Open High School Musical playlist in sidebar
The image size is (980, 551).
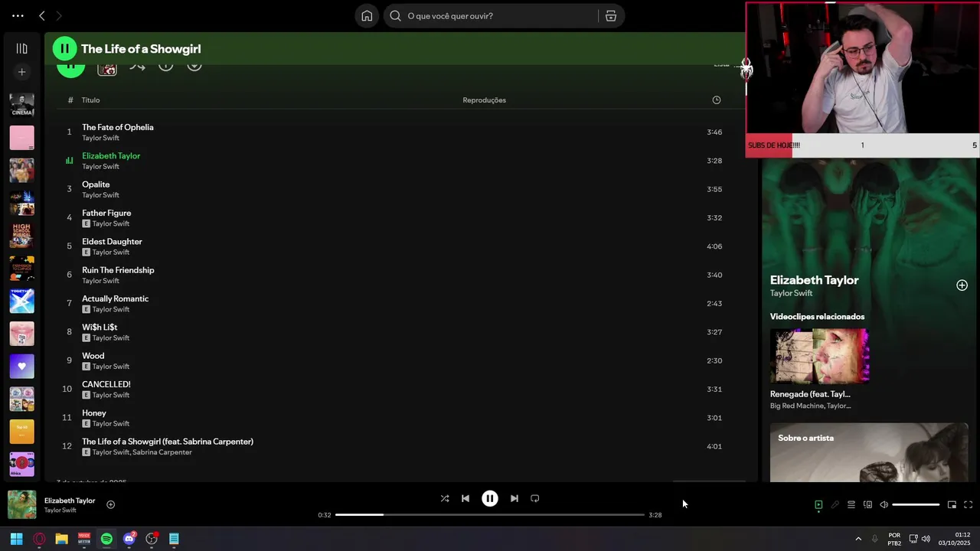coord(21,236)
